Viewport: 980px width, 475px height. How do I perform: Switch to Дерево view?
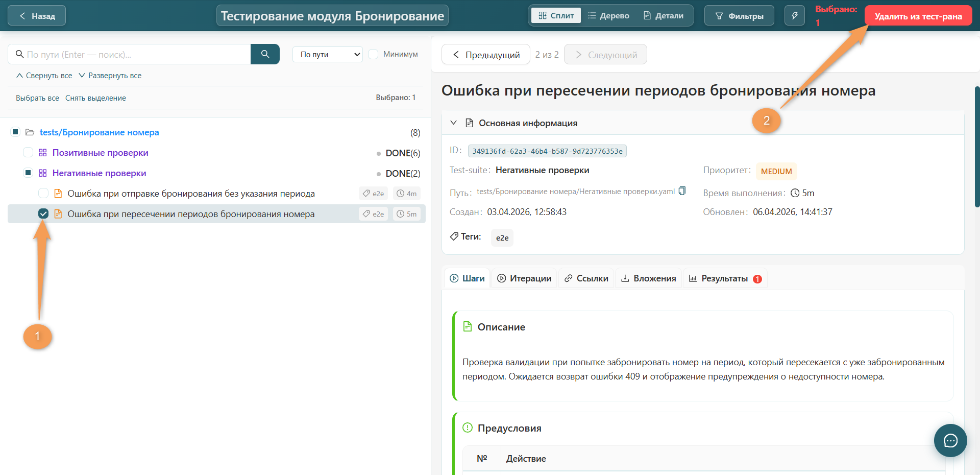pyautogui.click(x=608, y=16)
